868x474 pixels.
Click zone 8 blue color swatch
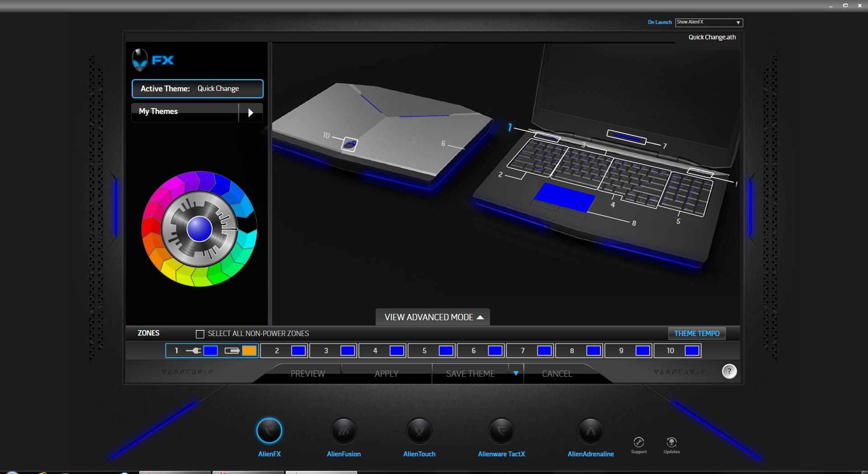tap(594, 351)
